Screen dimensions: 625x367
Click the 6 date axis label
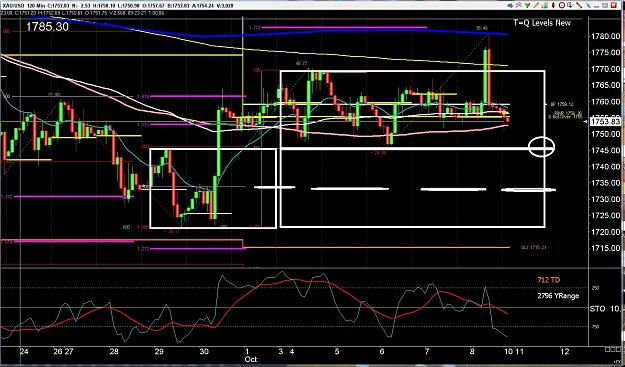pyautogui.click(x=382, y=351)
